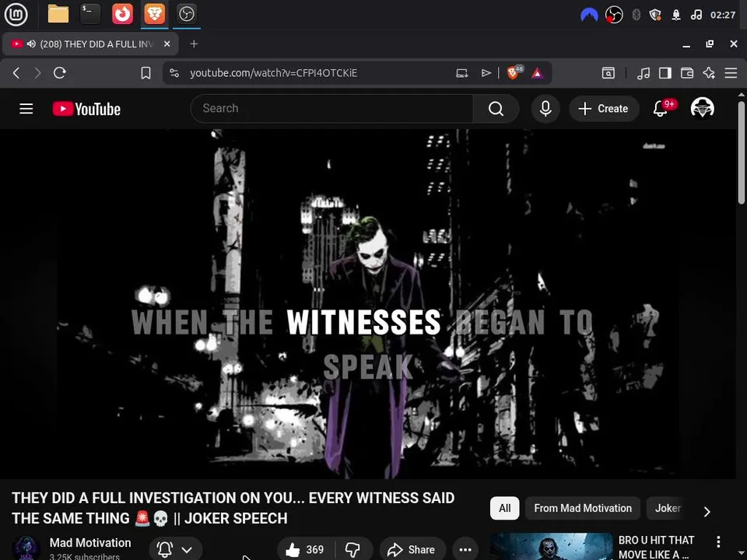Open Bluetooth tray settings

(x=636, y=15)
